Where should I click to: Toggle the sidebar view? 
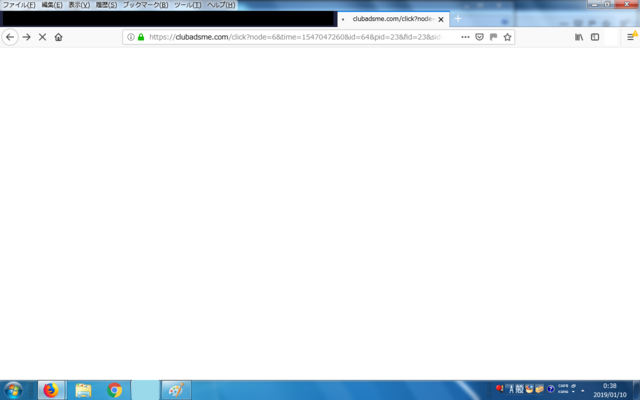[595, 37]
